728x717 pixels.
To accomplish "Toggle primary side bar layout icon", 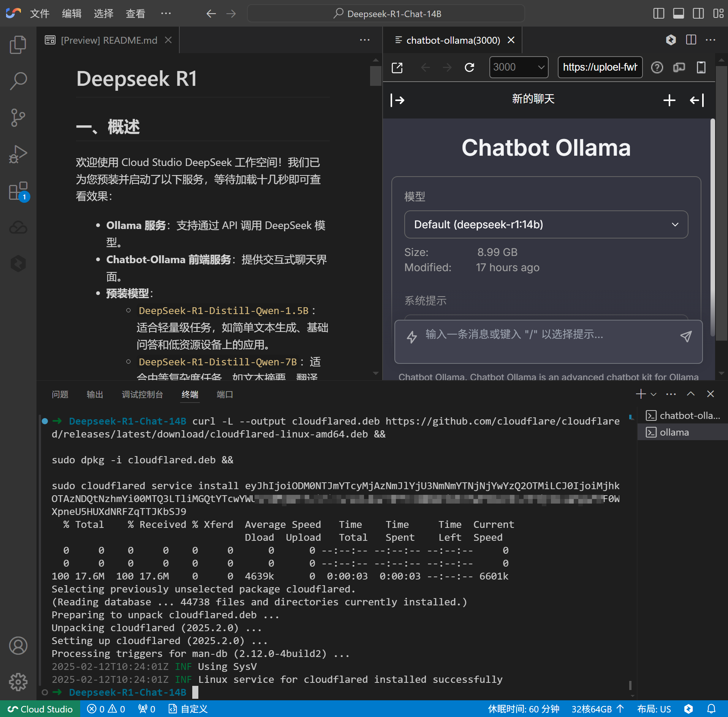I will (658, 14).
